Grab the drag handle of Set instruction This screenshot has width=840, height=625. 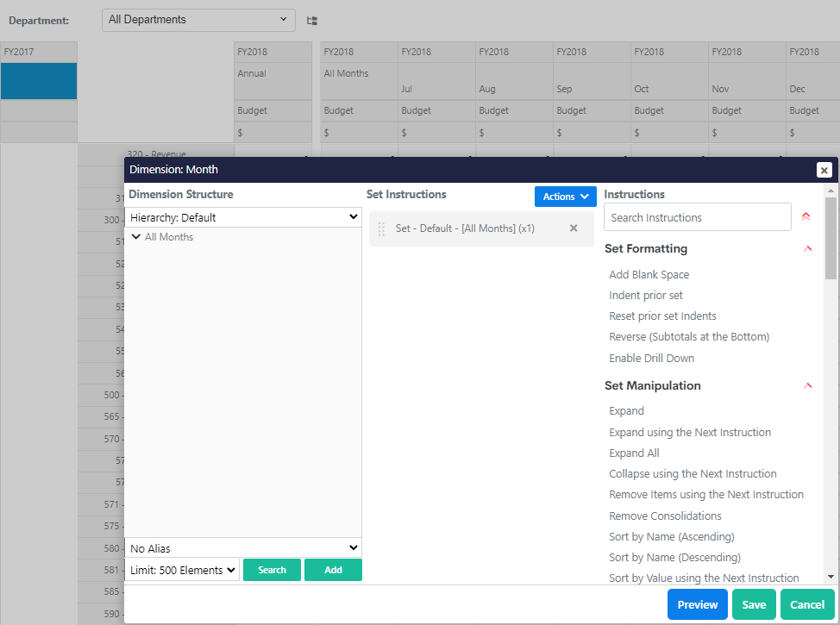point(381,229)
